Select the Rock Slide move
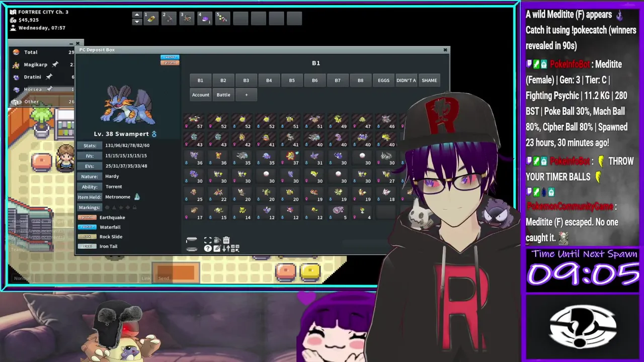The height and width of the screenshot is (362, 644). click(111, 237)
